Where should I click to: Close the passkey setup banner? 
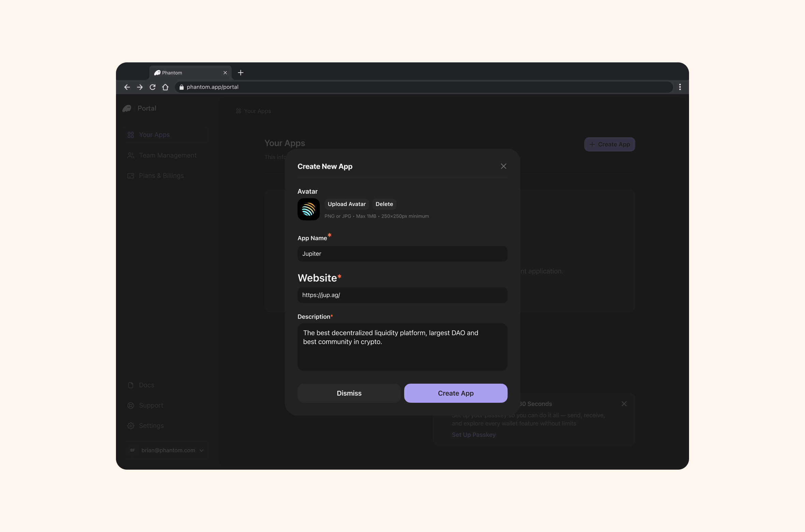624,404
